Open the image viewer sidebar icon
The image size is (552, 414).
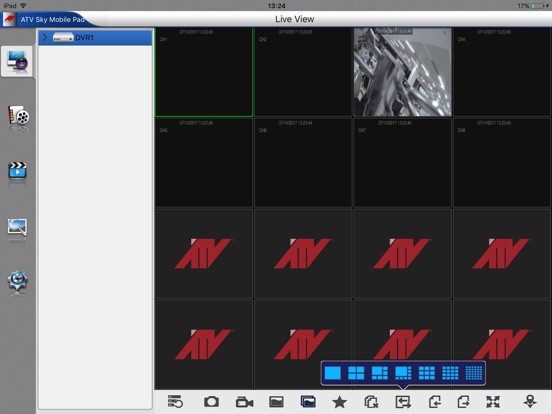(x=17, y=227)
